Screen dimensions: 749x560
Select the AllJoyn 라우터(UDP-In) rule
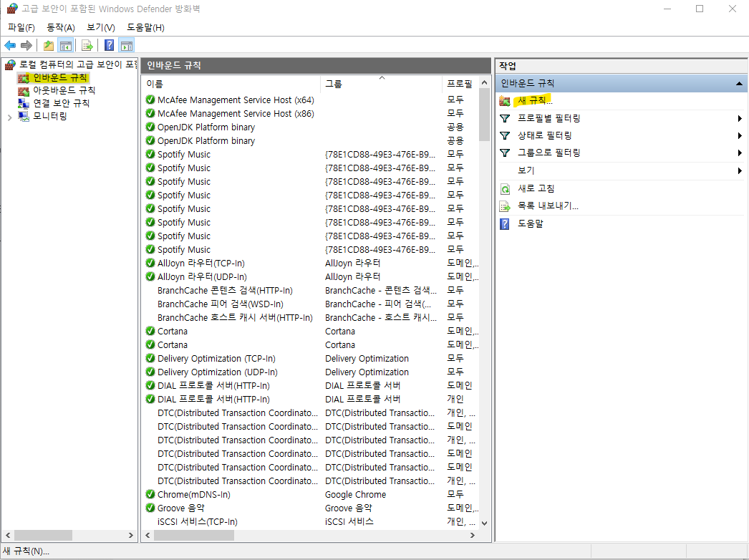[311, 276]
